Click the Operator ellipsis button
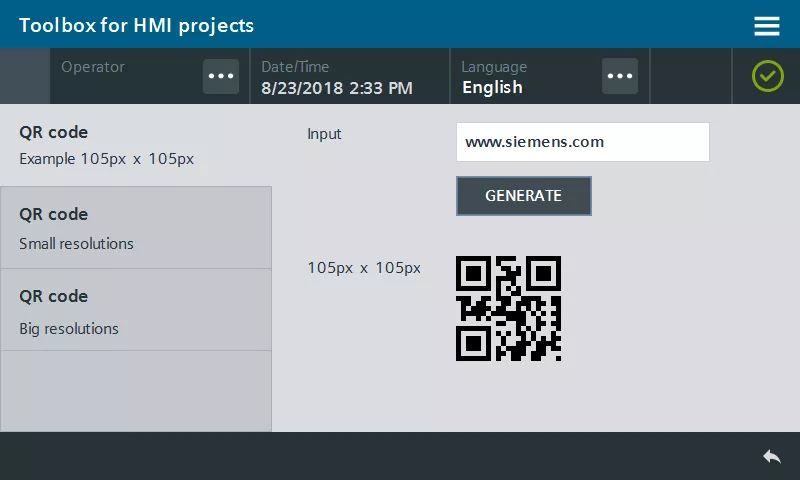Screen dimensions: 800x480 tap(221, 76)
